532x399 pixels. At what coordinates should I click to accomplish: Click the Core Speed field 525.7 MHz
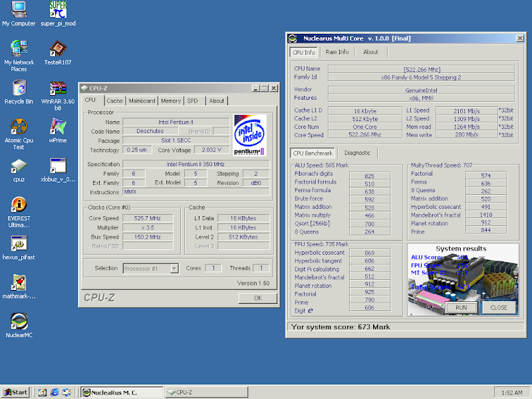click(148, 218)
